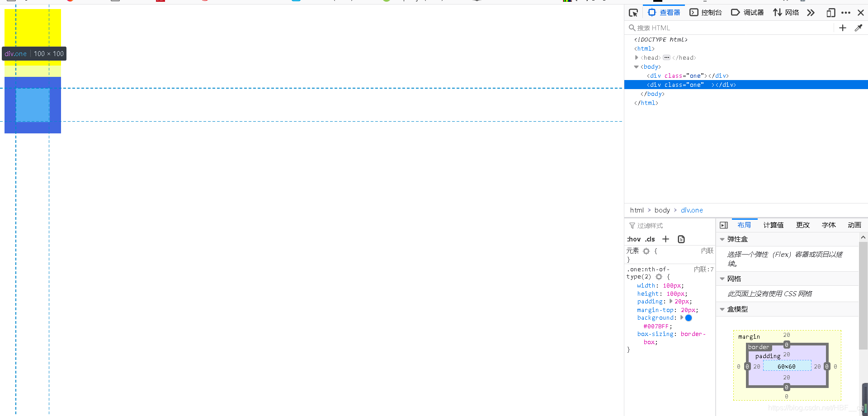Switch to the 计算值 computed tab
The height and width of the screenshot is (416, 868).
[x=774, y=225]
